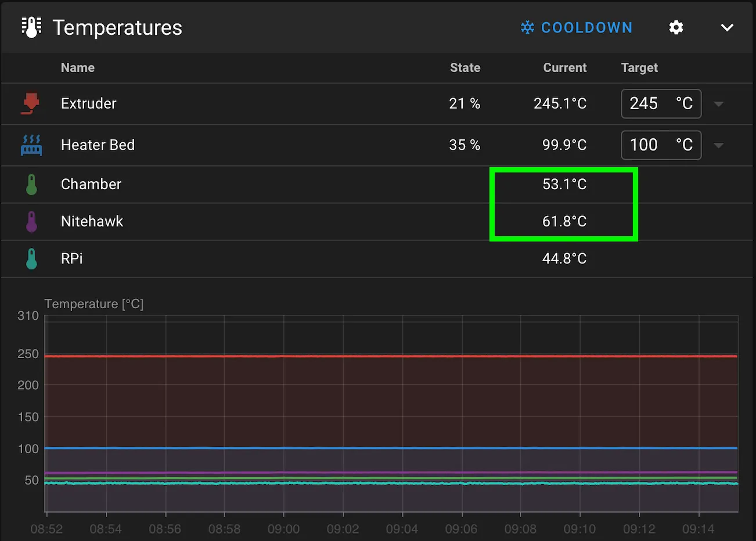Click the Heater Bed icon
756x541 pixels.
(x=31, y=145)
